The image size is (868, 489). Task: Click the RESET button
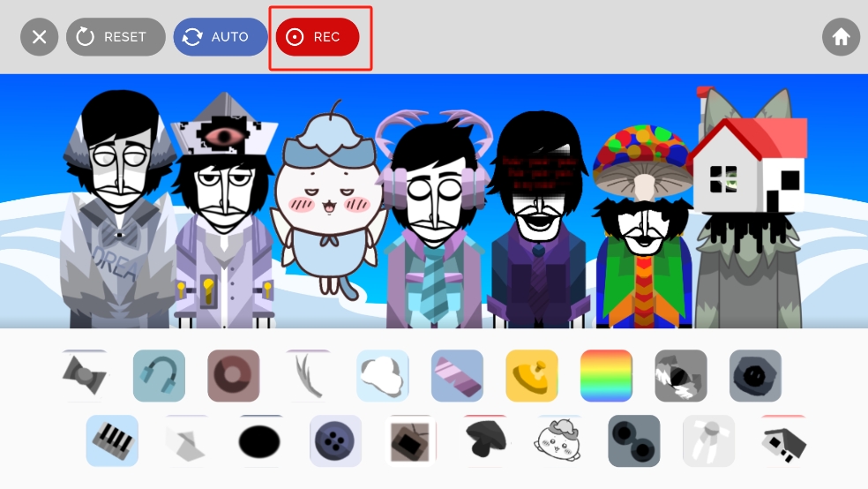tap(116, 37)
